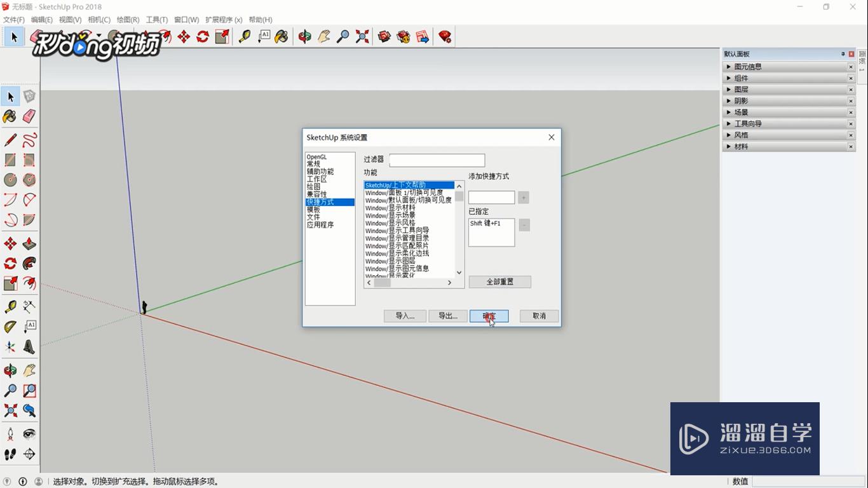
Task: Click the minus remove-shortcut button
Action: [524, 225]
